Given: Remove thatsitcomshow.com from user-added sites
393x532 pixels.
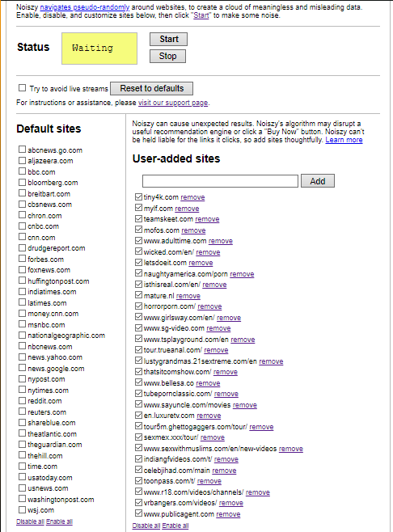Looking at the screenshot, I should (x=226, y=372).
